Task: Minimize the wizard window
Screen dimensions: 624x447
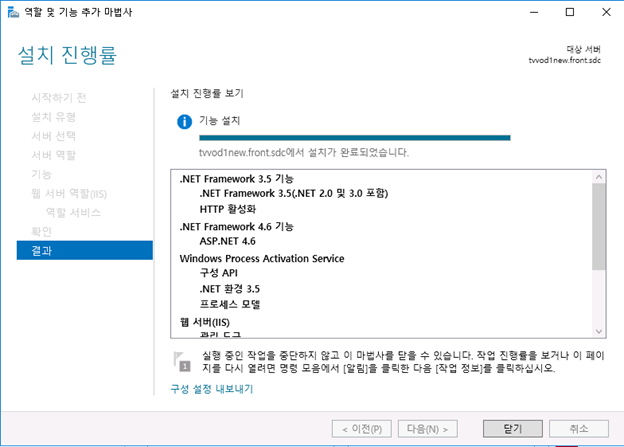Action: coord(534,12)
